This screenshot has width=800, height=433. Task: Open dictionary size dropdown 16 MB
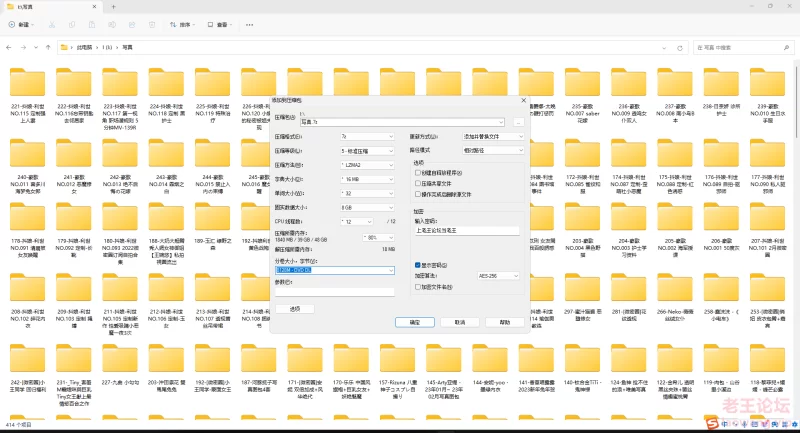tap(367, 180)
